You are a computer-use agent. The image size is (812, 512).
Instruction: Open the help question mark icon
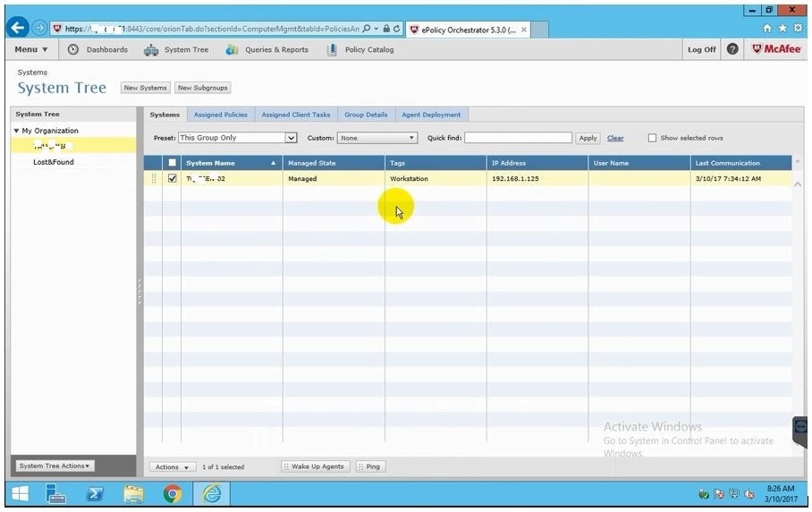732,50
